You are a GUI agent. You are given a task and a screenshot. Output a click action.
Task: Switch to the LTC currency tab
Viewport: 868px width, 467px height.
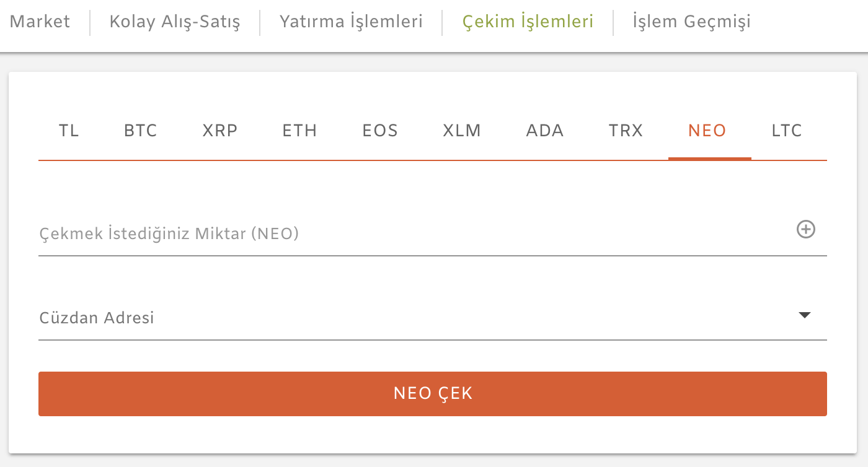[x=787, y=131]
